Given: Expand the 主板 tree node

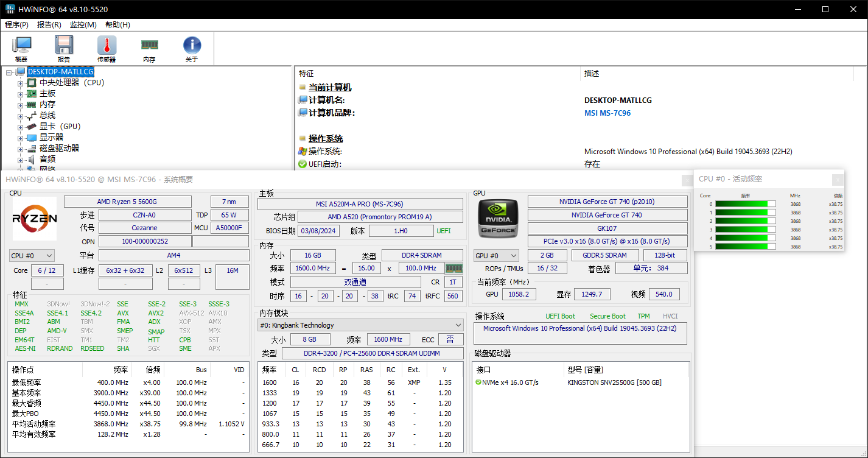Looking at the screenshot, I should coord(21,94).
